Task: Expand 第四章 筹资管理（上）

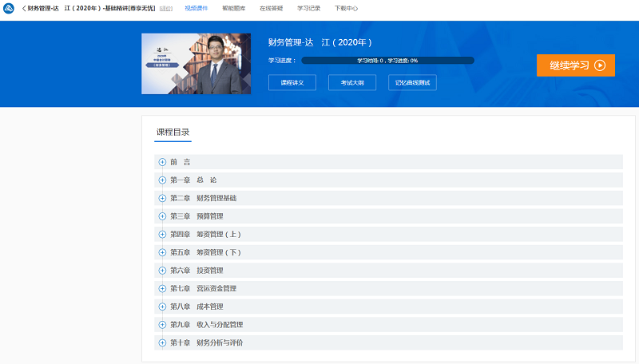Action: pos(162,234)
